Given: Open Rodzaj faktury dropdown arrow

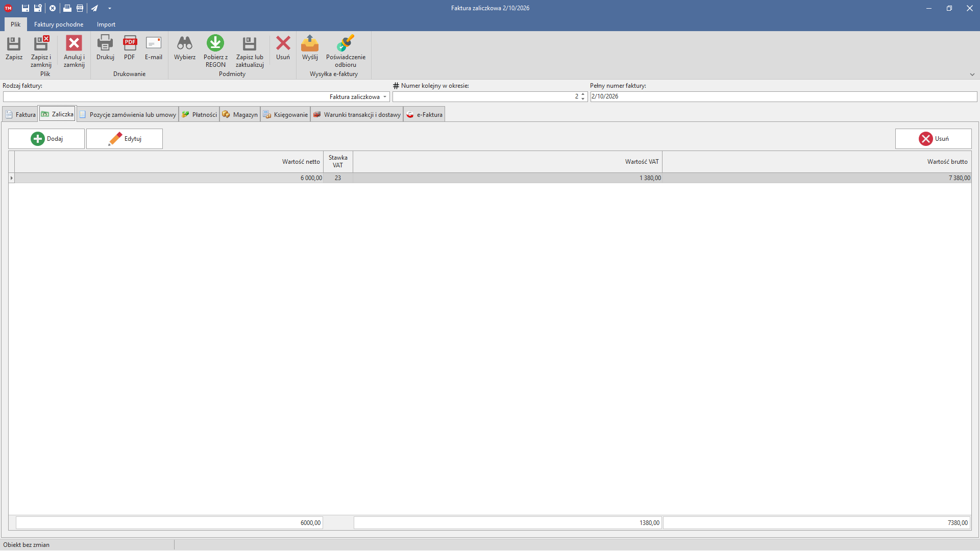Looking at the screenshot, I should tap(385, 97).
